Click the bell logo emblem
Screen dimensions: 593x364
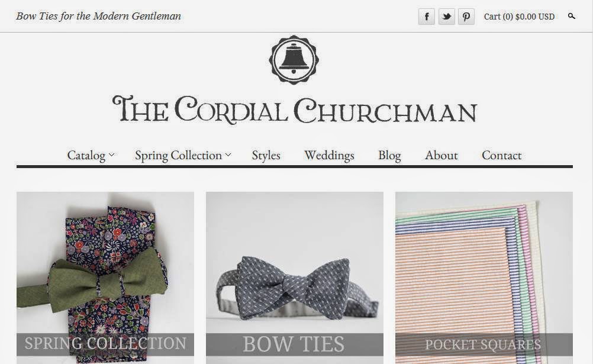click(294, 60)
